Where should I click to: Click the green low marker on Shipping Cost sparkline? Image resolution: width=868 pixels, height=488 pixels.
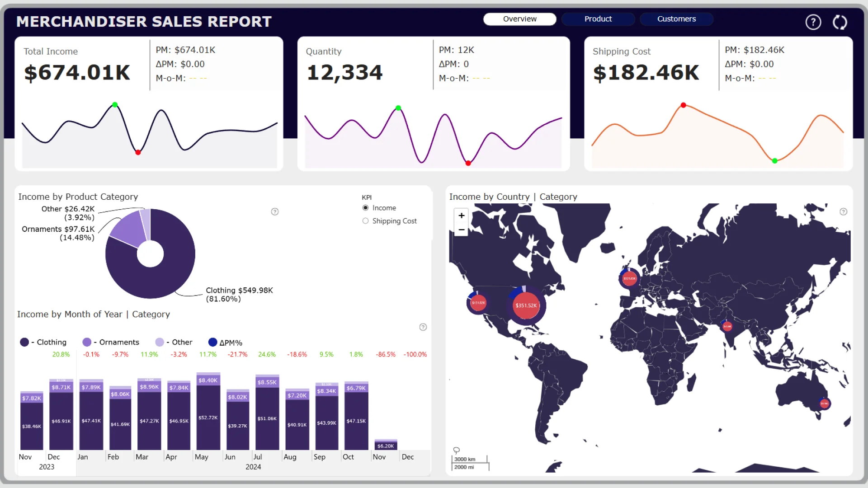775,161
